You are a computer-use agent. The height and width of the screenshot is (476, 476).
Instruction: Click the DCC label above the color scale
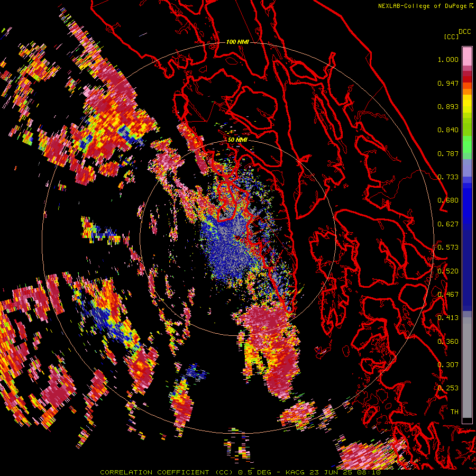tap(464, 32)
